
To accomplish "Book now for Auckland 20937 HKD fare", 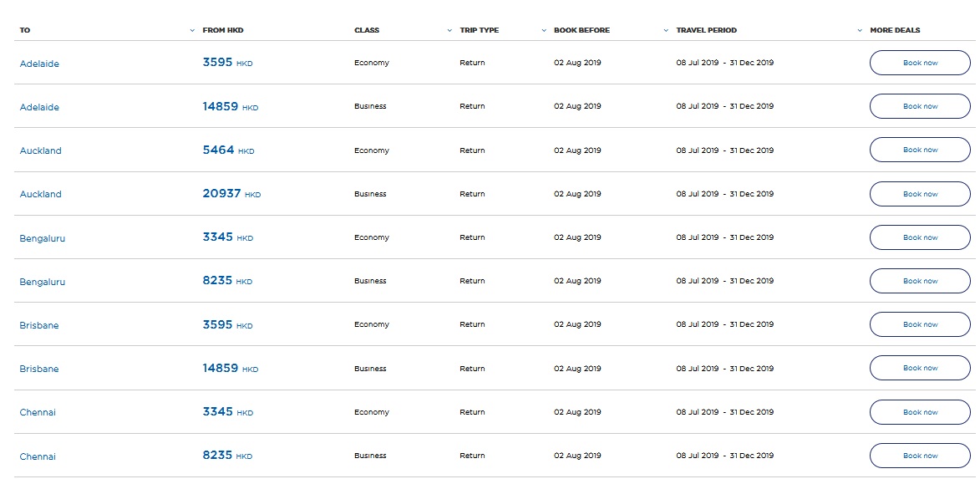I will (x=920, y=194).
